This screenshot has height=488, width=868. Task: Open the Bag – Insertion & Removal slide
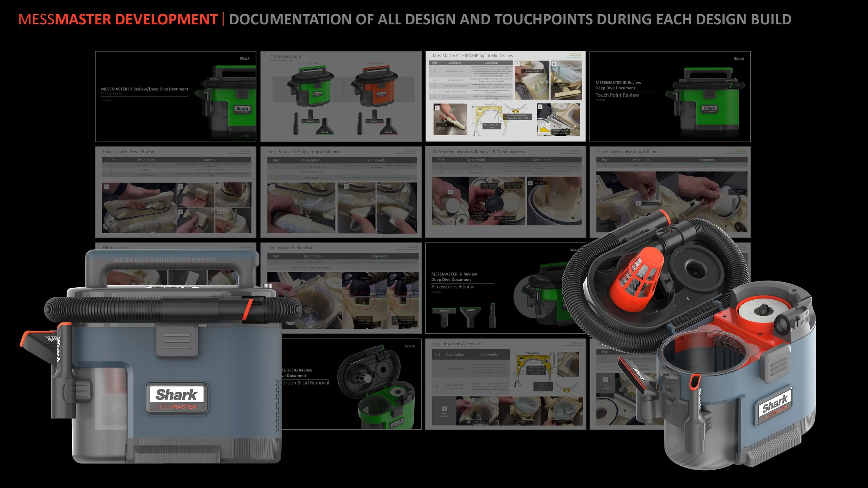(505, 384)
